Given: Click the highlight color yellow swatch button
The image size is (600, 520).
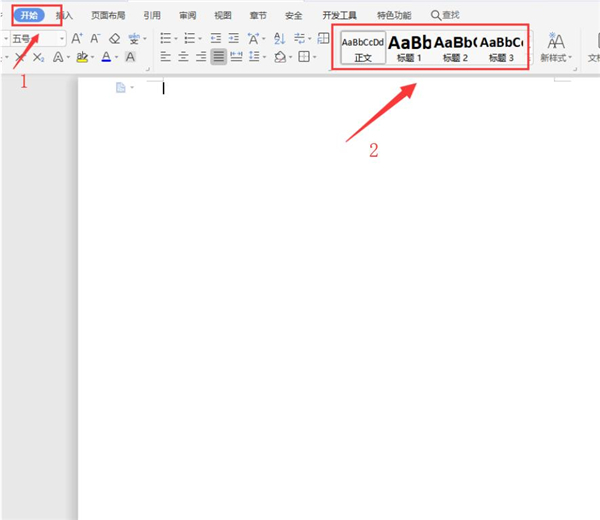Looking at the screenshot, I should coord(82,57).
